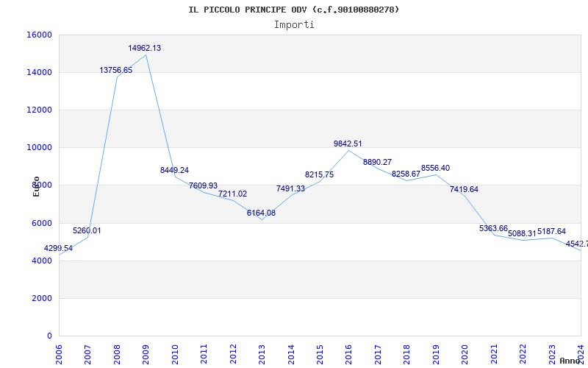Select the 5363.66 data label
The image size is (588, 368).
(493, 228)
